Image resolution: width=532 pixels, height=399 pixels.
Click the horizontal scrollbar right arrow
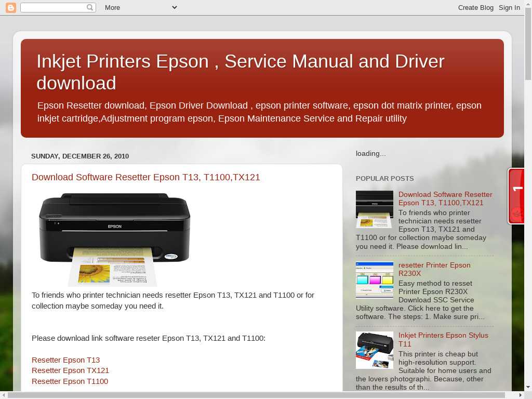tap(521, 395)
